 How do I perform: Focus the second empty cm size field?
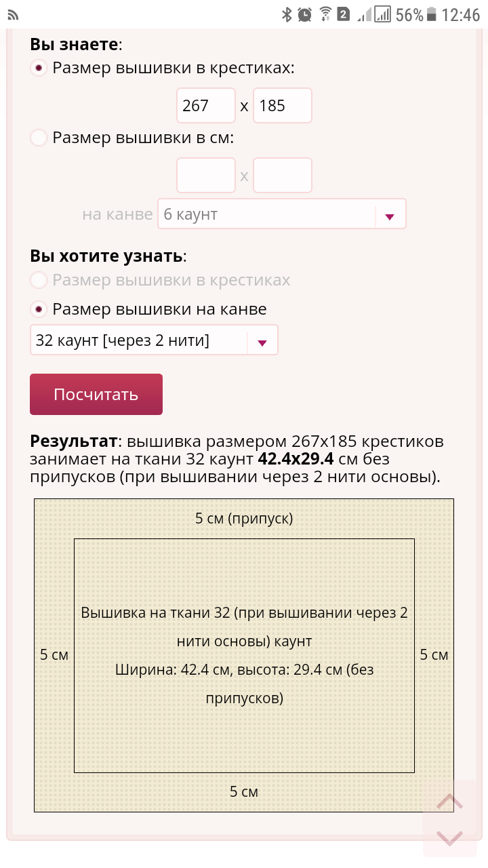pyautogui.click(x=282, y=176)
